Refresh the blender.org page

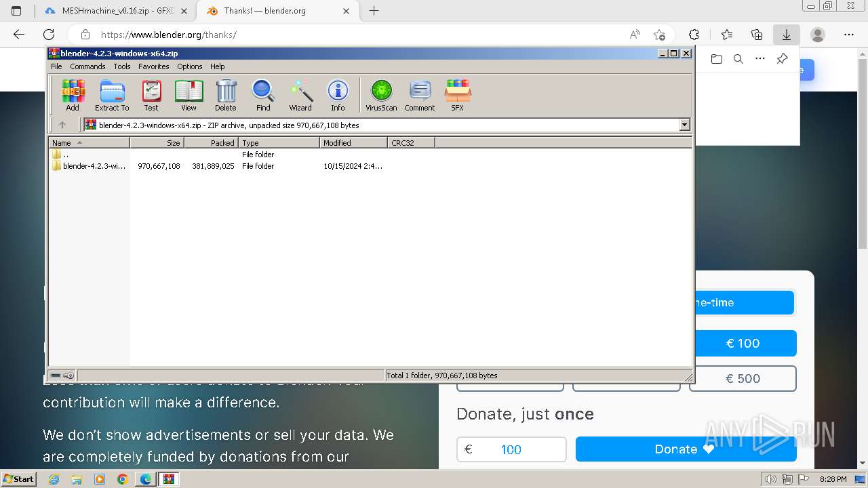(49, 35)
